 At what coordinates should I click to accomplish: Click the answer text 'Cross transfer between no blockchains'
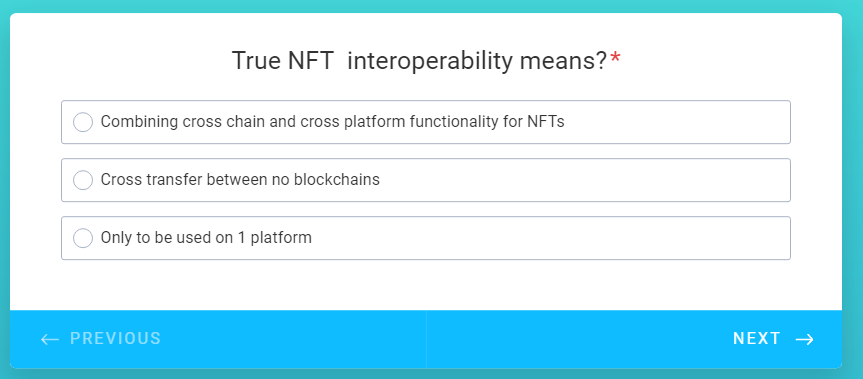pyautogui.click(x=240, y=179)
